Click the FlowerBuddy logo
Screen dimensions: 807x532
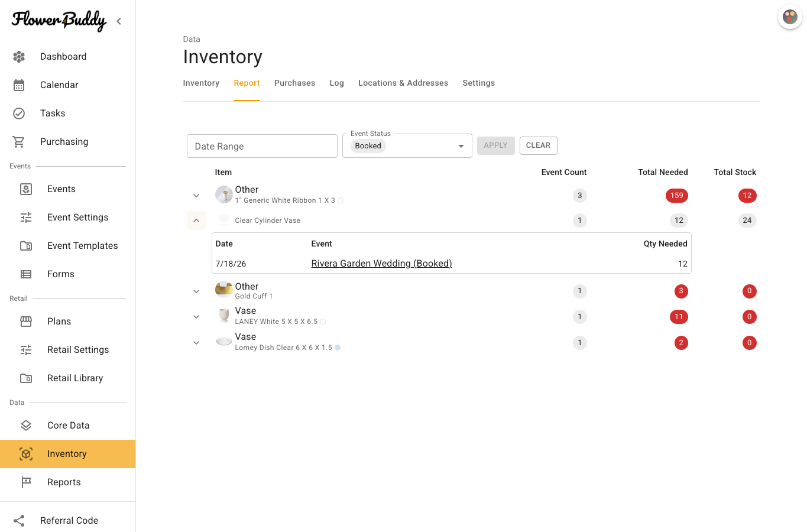point(59,21)
